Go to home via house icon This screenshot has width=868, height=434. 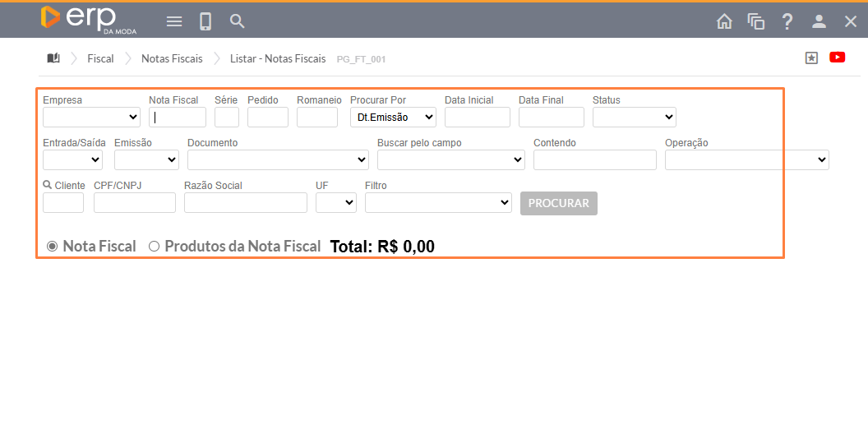coord(724,21)
